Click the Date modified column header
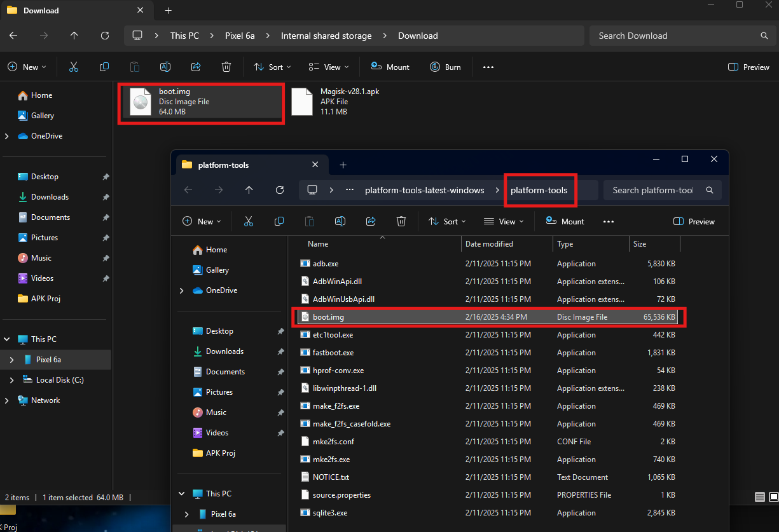 (x=489, y=244)
